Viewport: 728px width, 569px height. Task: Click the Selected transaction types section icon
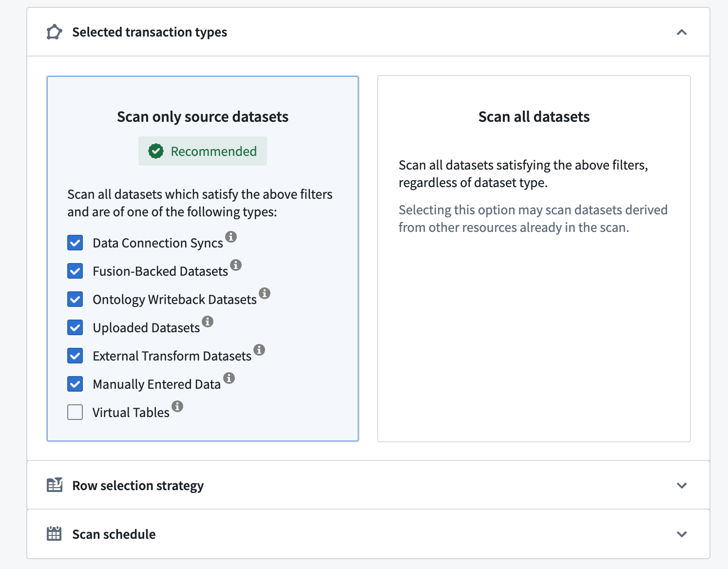[54, 32]
